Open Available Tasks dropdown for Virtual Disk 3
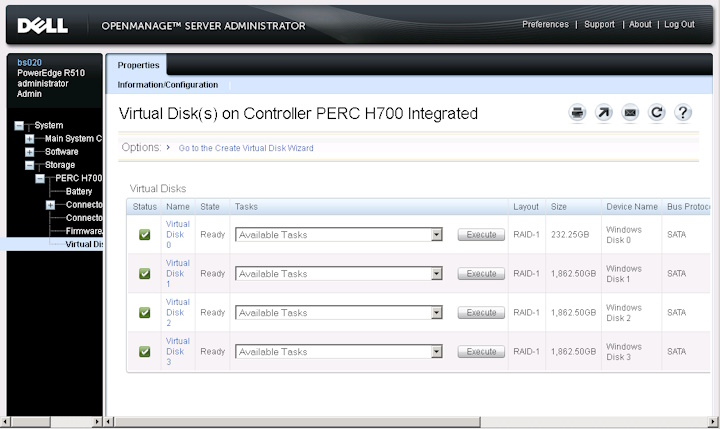 click(338, 352)
